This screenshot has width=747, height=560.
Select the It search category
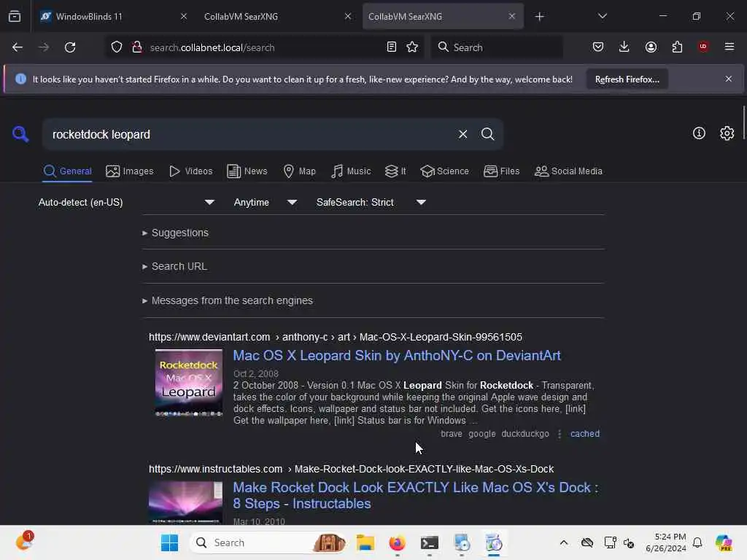[395, 171]
